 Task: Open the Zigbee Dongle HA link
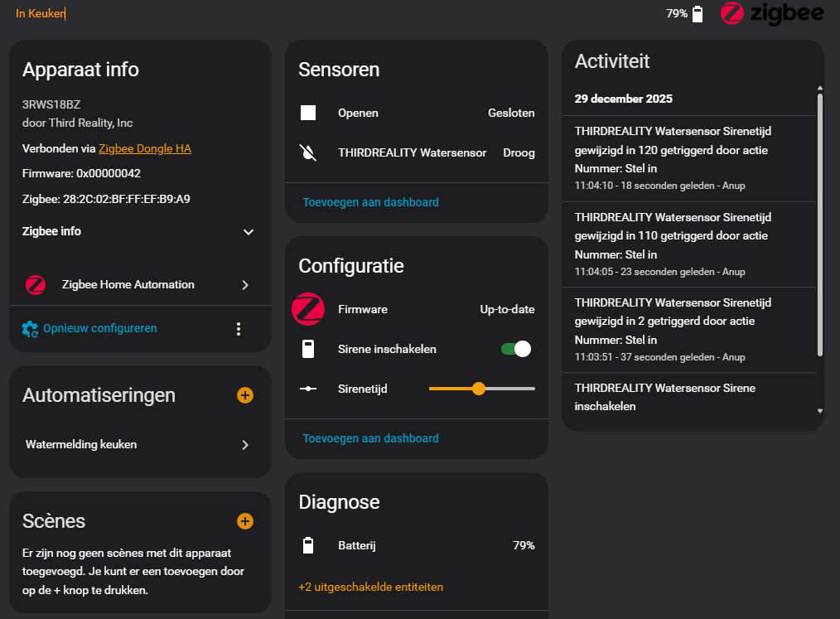coord(145,149)
